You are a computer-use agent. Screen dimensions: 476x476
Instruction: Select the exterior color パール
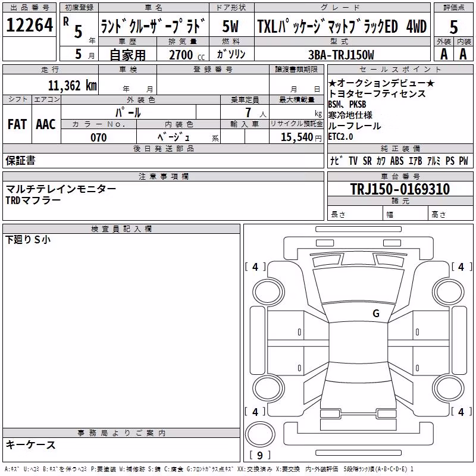128,112
